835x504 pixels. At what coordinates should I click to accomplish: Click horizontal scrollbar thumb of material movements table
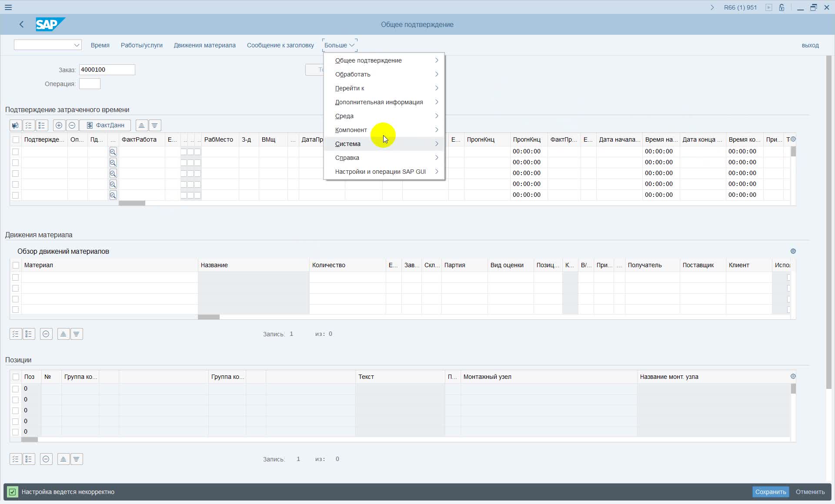pos(209,317)
